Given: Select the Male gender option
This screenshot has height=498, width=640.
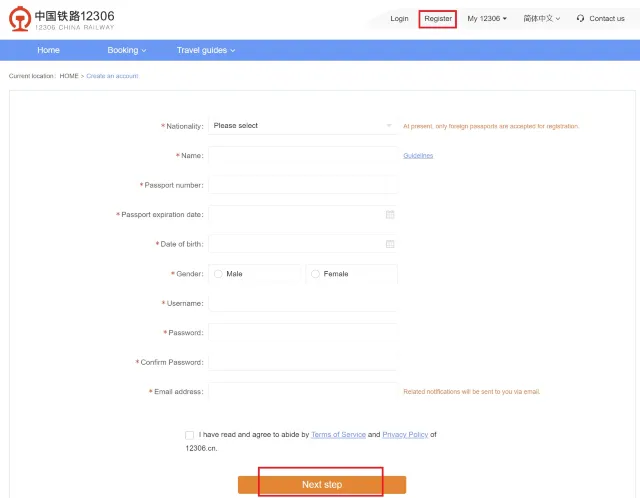Looking at the screenshot, I should 218,274.
